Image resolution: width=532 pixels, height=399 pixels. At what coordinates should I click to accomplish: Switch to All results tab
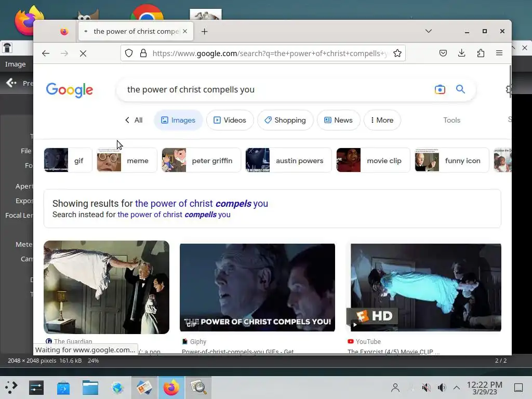point(134,120)
